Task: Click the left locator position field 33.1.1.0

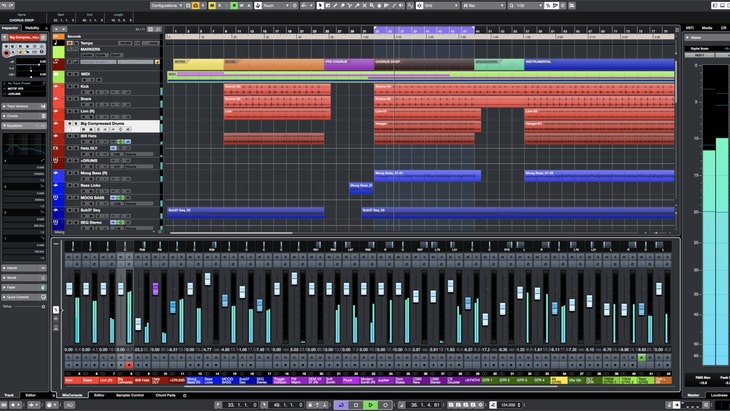Action: coord(240,405)
